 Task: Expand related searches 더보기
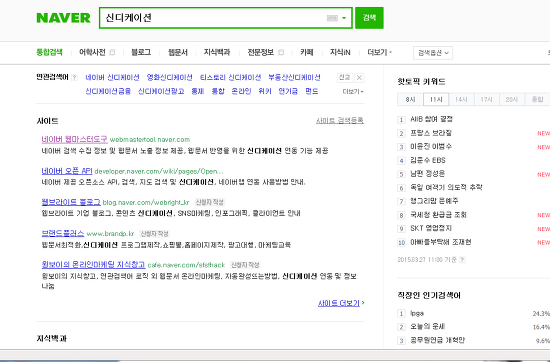click(x=353, y=92)
